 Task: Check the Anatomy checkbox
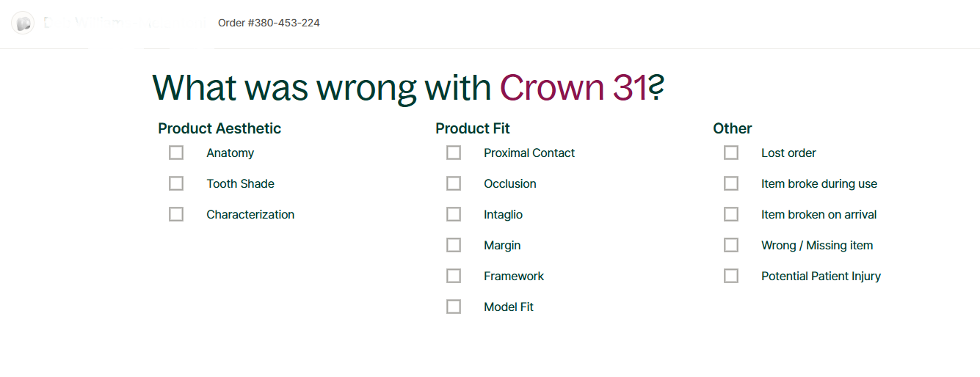click(176, 153)
